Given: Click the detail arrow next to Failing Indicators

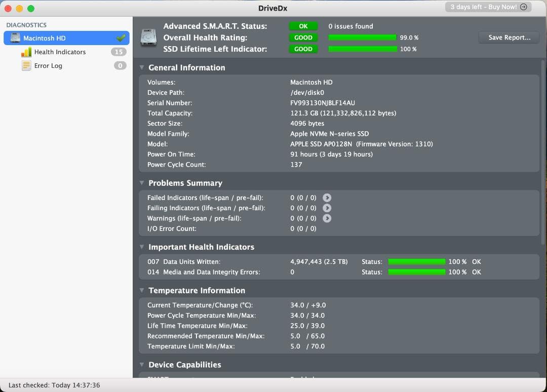Looking at the screenshot, I should click(327, 208).
